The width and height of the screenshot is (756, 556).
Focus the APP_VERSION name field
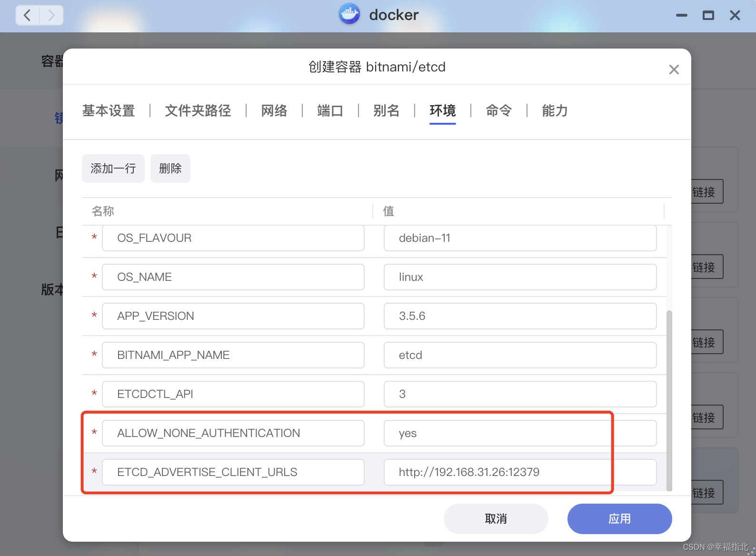[233, 316]
